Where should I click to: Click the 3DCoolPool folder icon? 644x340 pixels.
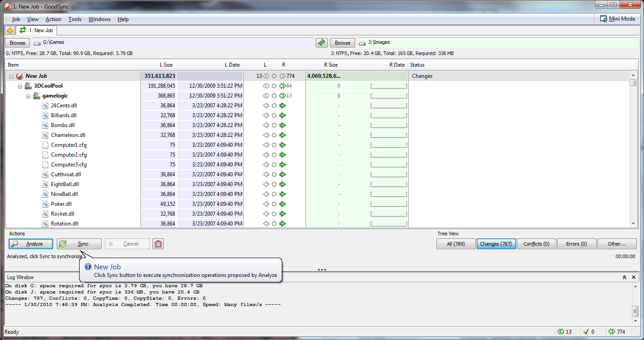pos(28,86)
